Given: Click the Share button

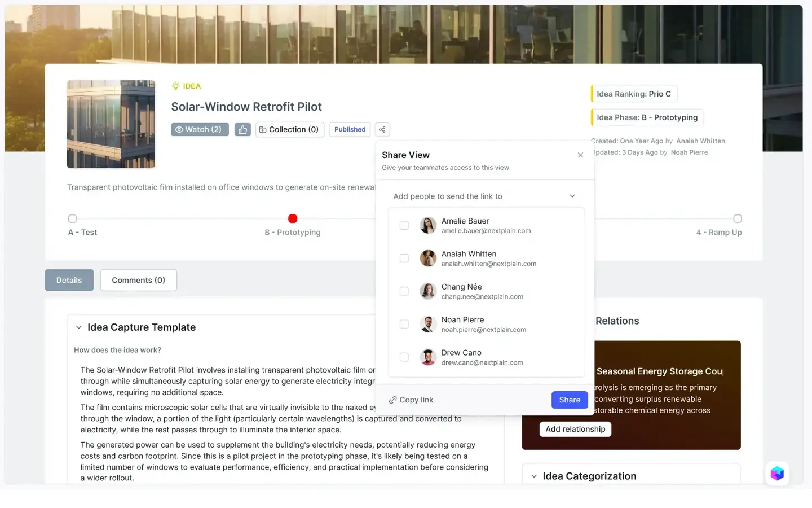Looking at the screenshot, I should pos(570,400).
